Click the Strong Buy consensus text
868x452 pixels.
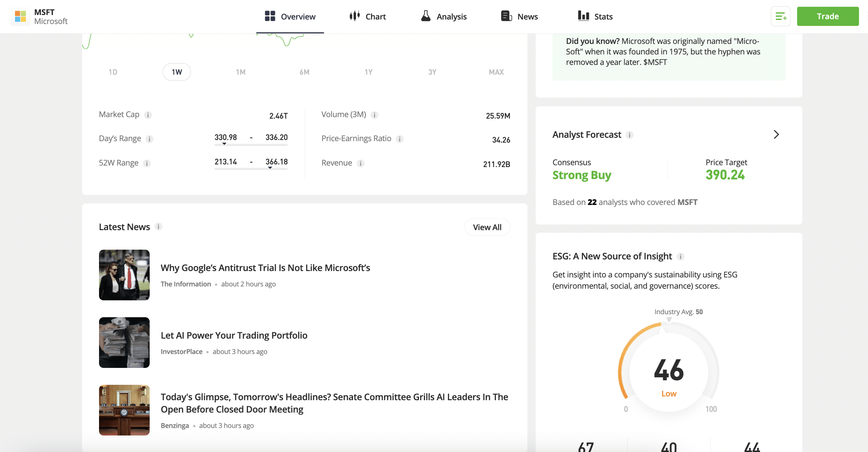coord(582,175)
